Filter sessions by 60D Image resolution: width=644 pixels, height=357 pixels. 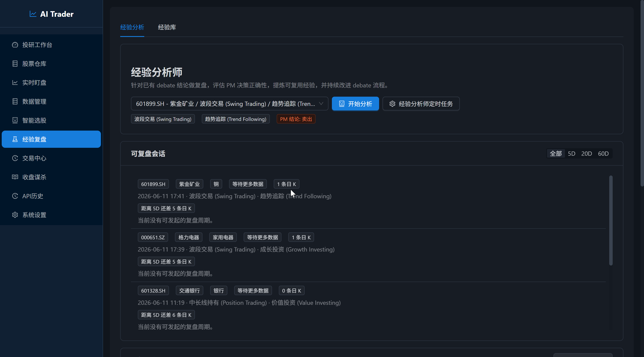603,153
